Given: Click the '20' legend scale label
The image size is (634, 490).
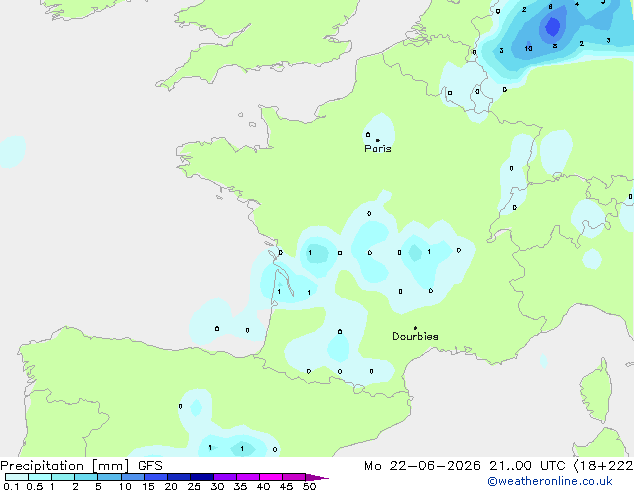Looking at the screenshot, I should tap(171, 486).
